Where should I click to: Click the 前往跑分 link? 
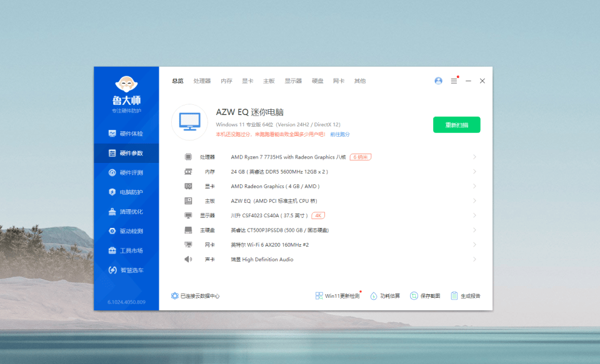[340, 134]
